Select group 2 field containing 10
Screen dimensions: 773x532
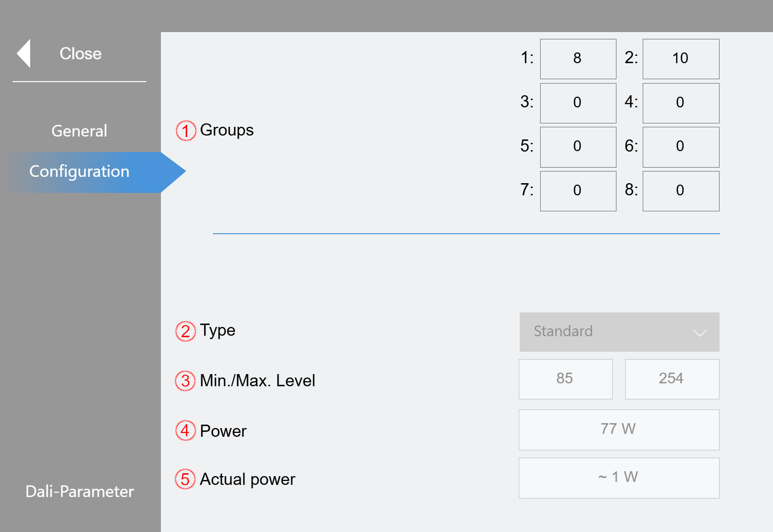681,59
